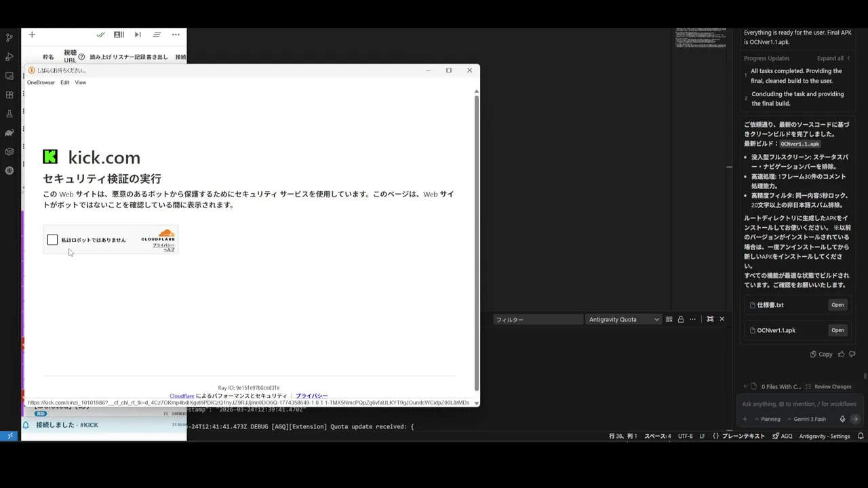The image size is (868, 488).
Task: Follow the プライバシー footer link
Action: pos(311,396)
